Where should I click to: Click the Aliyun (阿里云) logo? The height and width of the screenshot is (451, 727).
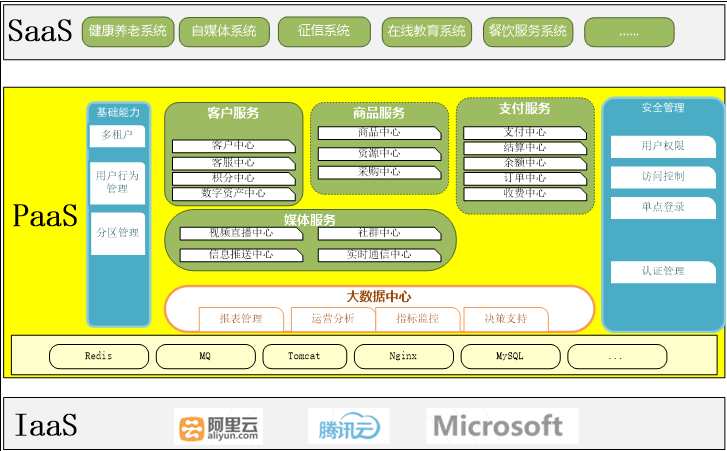pyautogui.click(x=218, y=427)
